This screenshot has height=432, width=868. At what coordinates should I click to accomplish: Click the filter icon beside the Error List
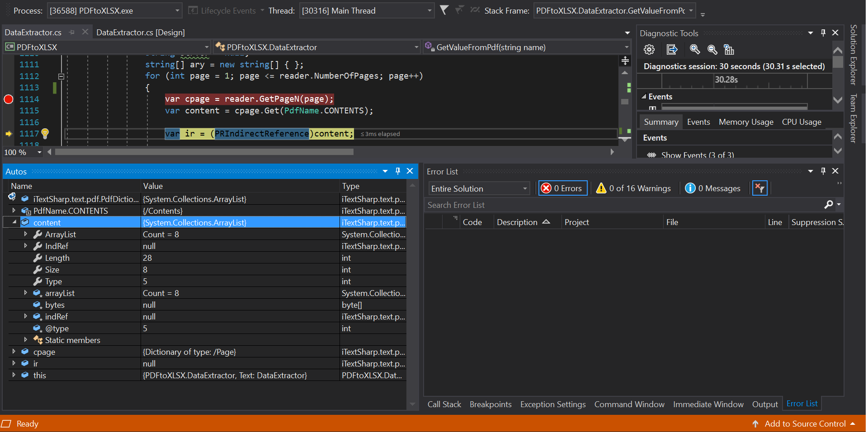click(x=759, y=188)
